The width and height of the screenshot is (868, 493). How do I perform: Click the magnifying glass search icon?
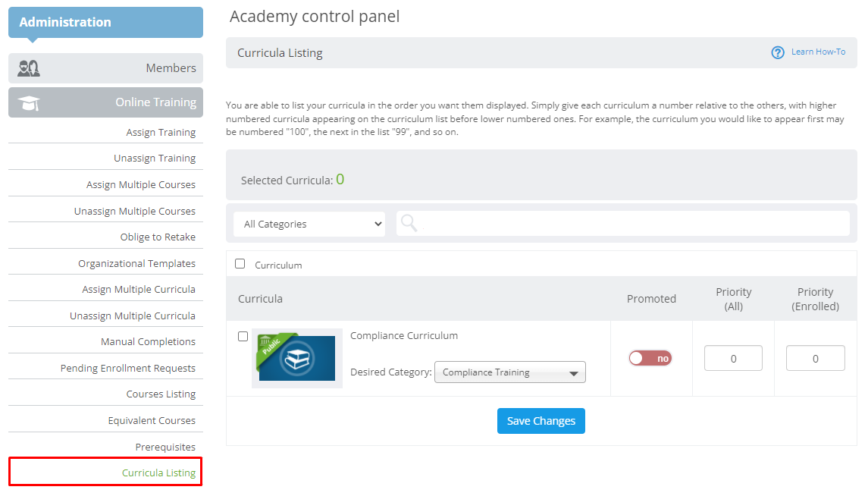[409, 223]
